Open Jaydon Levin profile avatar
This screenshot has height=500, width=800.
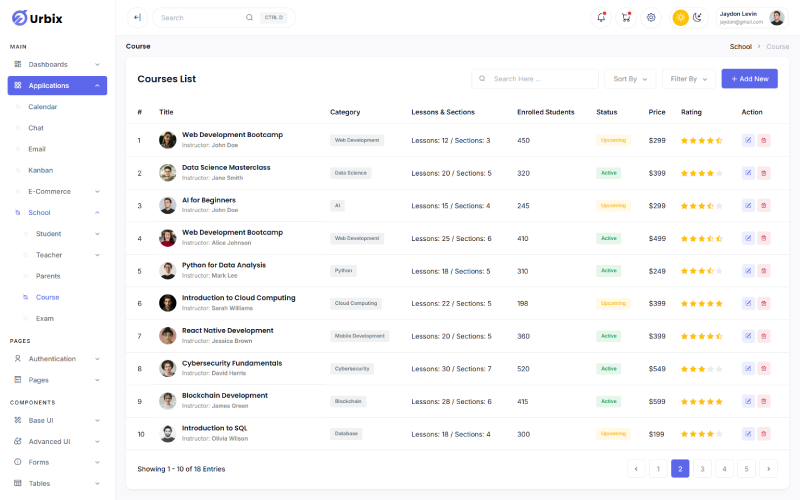click(777, 17)
